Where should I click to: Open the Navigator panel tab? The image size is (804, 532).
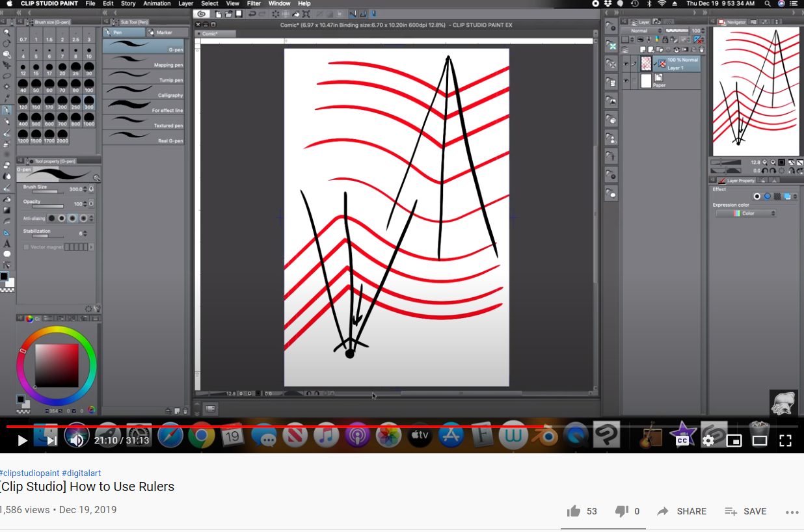click(732, 21)
